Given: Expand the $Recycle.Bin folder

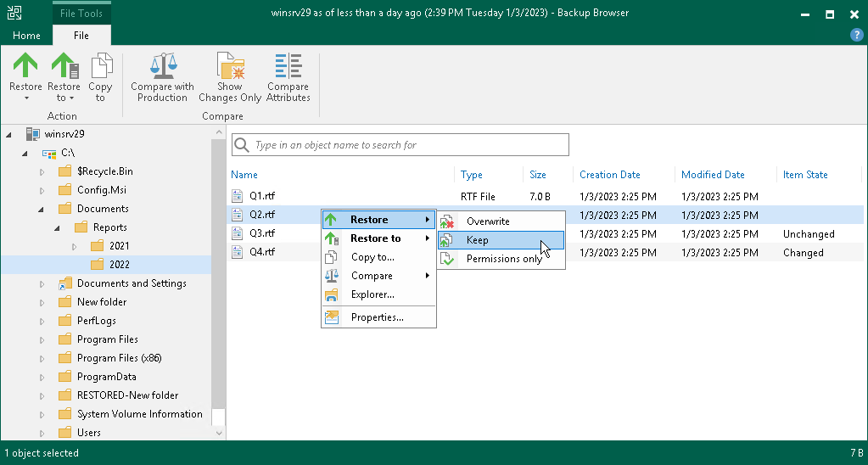Looking at the screenshot, I should tap(42, 171).
